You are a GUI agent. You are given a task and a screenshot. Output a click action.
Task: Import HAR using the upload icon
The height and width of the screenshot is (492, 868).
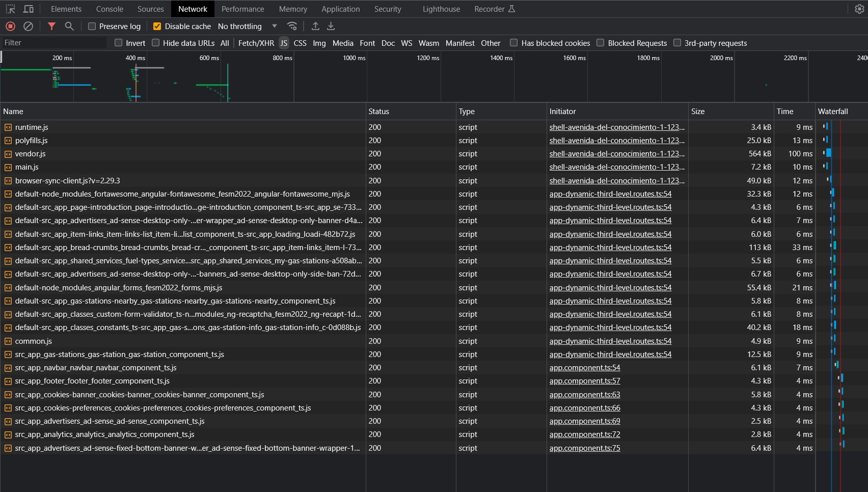pyautogui.click(x=315, y=26)
